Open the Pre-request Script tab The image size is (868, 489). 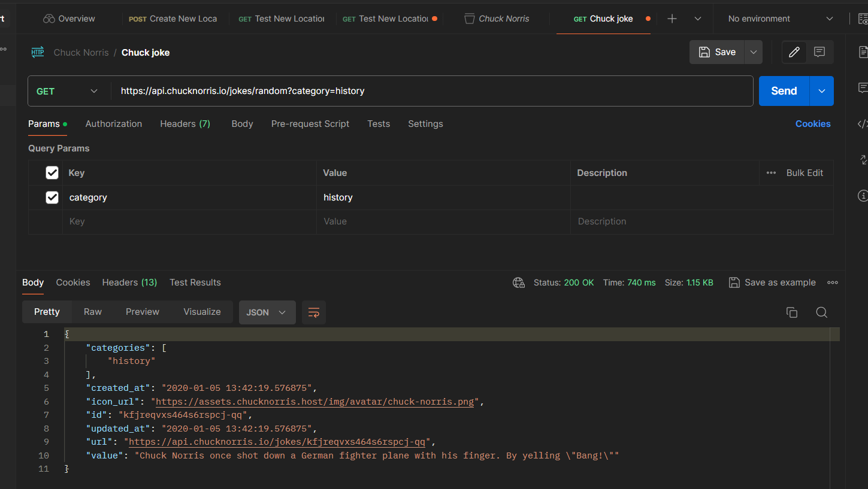(x=310, y=124)
